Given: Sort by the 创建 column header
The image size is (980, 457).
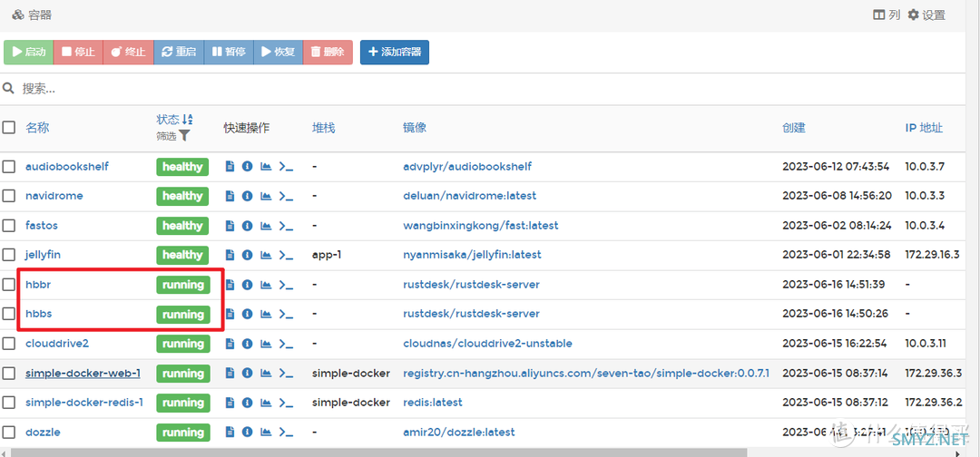Looking at the screenshot, I should point(794,127).
